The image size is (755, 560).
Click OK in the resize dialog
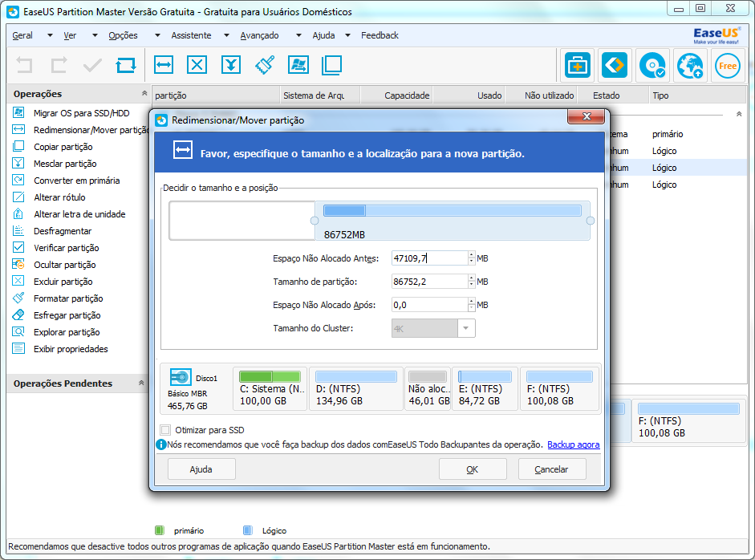[x=473, y=469]
